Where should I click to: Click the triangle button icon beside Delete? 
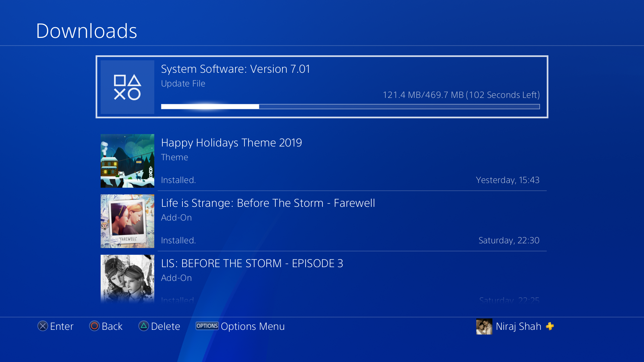click(x=144, y=326)
